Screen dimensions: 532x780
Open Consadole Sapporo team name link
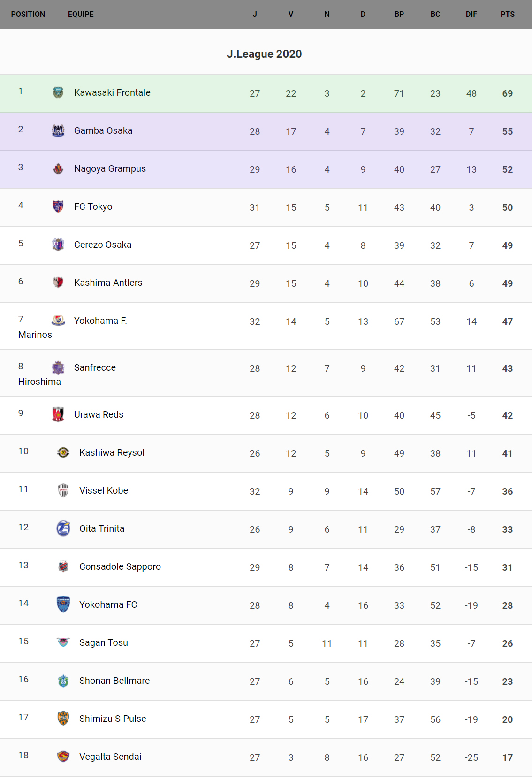click(120, 566)
